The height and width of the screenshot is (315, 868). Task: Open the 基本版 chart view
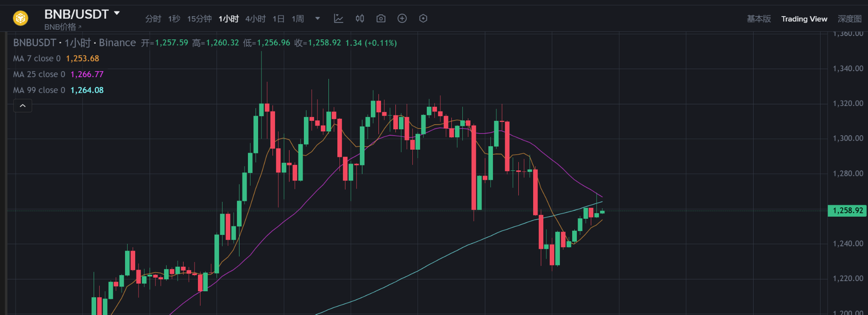click(758, 19)
